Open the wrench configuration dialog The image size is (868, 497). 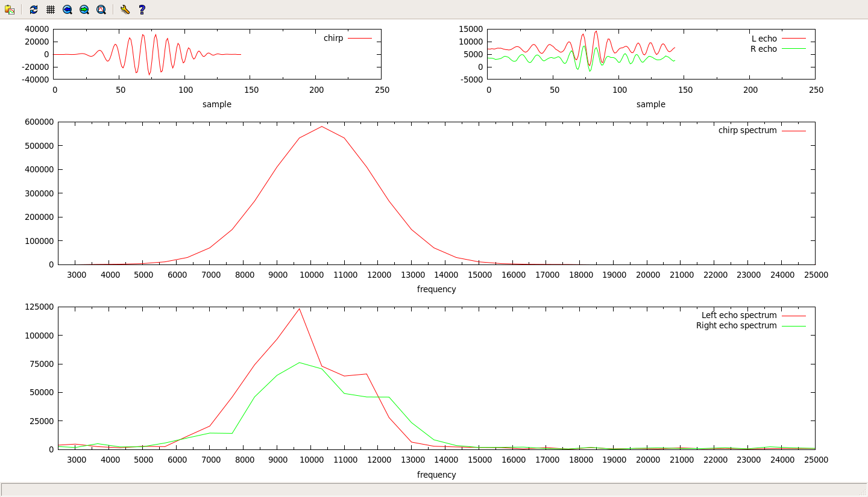pyautogui.click(x=125, y=10)
